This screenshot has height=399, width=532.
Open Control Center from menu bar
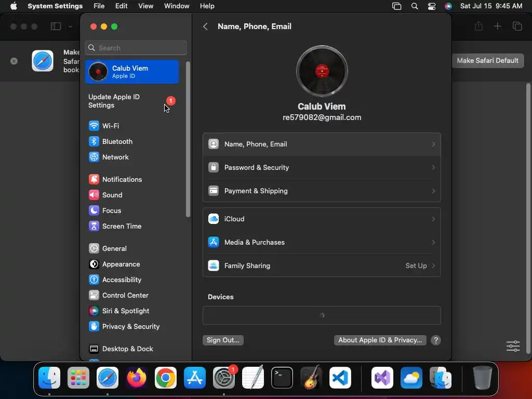pyautogui.click(x=432, y=6)
